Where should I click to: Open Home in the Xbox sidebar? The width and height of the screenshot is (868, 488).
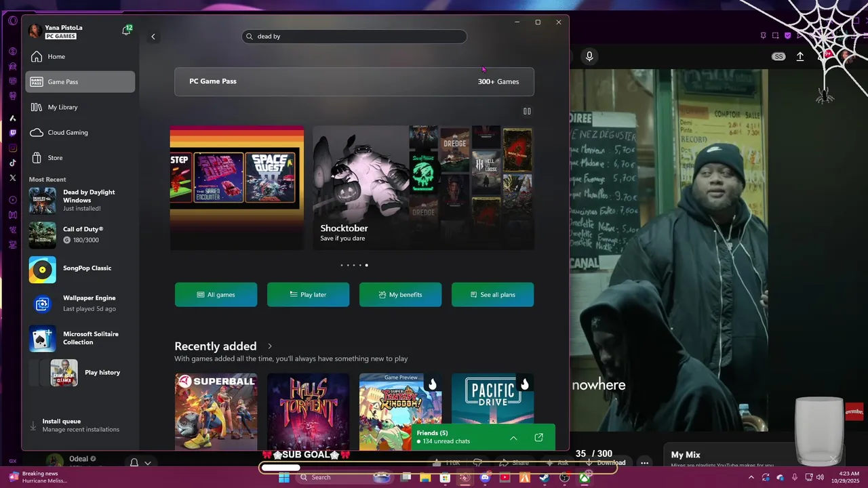coord(80,56)
